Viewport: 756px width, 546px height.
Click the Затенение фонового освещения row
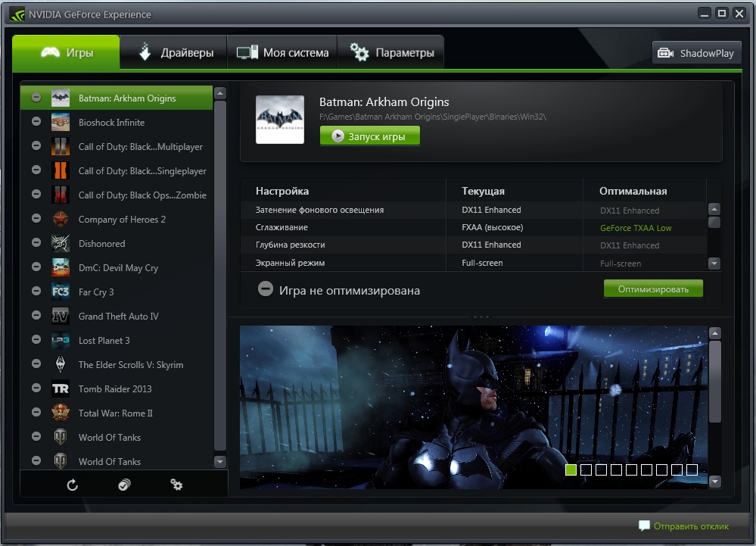click(x=474, y=210)
